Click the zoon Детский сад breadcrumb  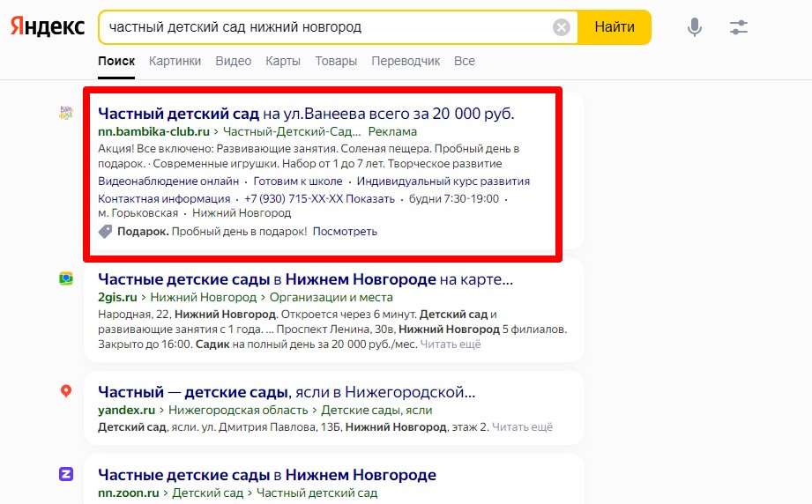[208, 493]
